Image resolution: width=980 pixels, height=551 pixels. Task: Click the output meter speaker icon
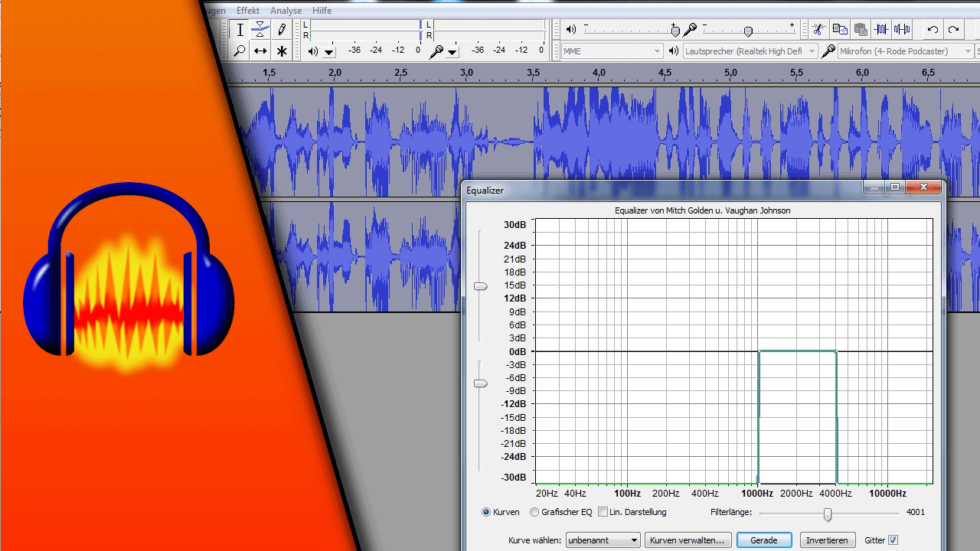[313, 51]
